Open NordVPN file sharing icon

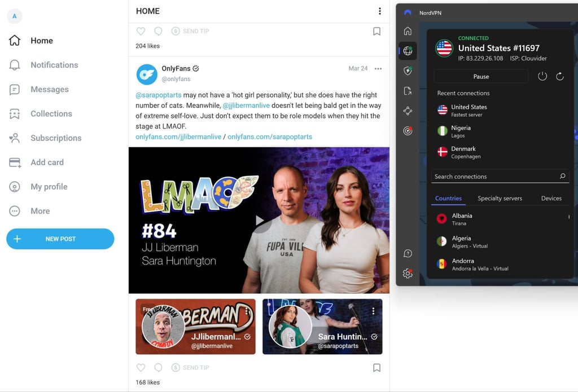coord(408,91)
